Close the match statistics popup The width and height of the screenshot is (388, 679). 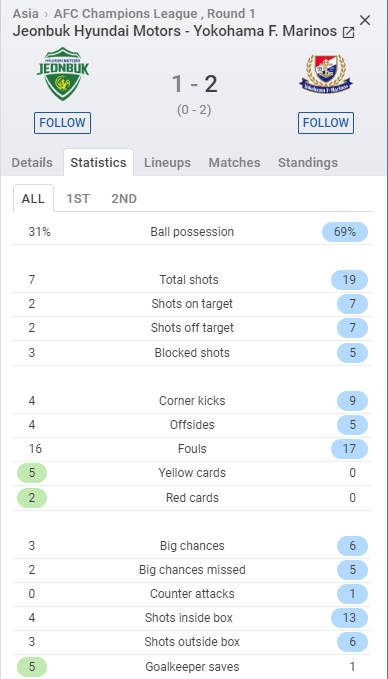365,20
